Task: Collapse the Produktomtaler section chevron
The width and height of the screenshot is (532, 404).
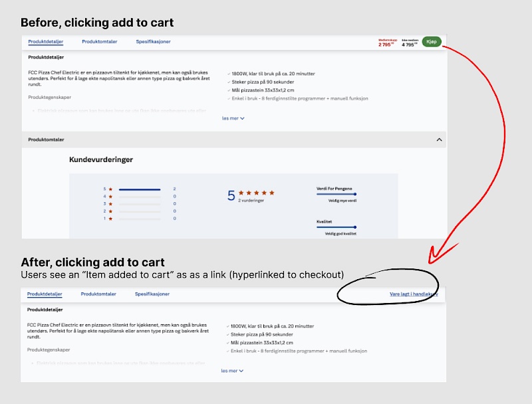Action: 439,140
